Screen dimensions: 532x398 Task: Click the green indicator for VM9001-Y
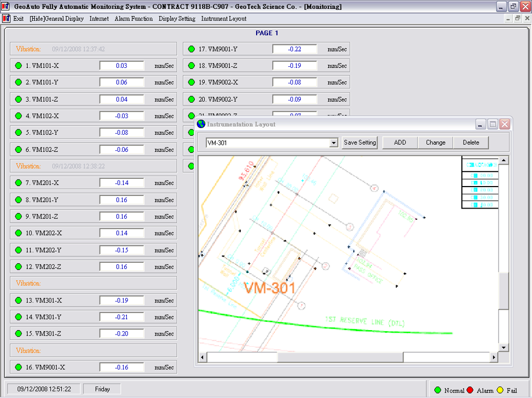point(191,49)
